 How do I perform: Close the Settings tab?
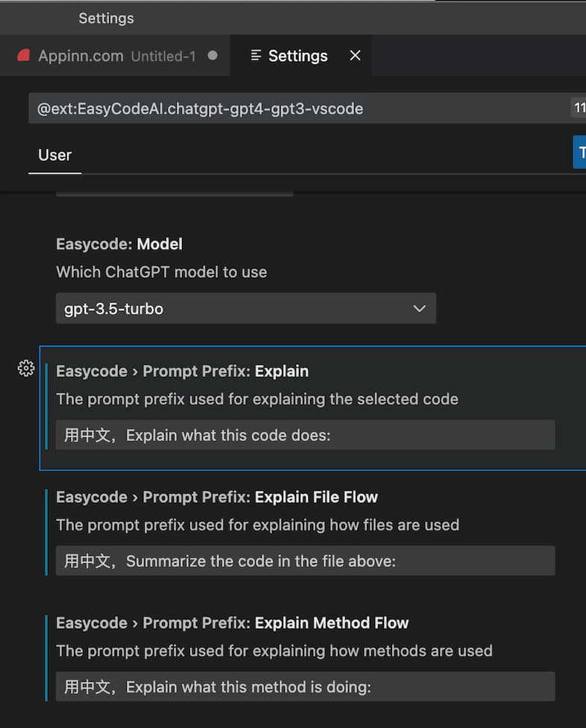click(x=355, y=56)
